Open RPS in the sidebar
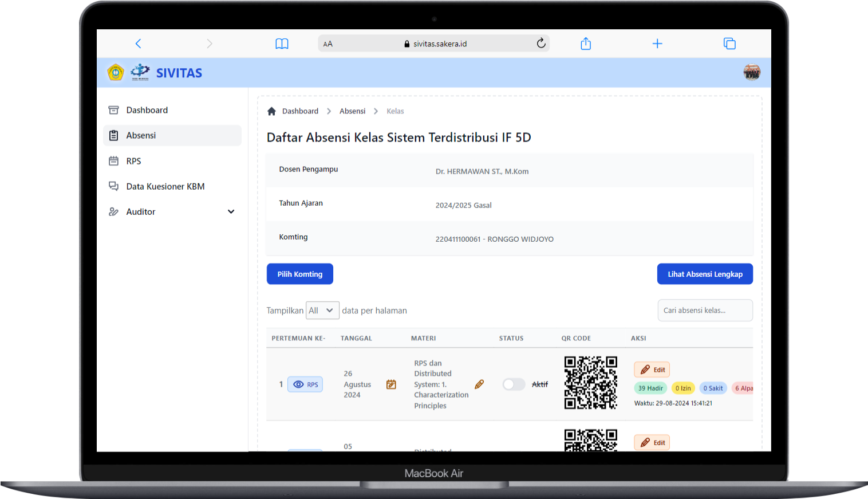Screen dimensions: 868x499 (172, 161)
